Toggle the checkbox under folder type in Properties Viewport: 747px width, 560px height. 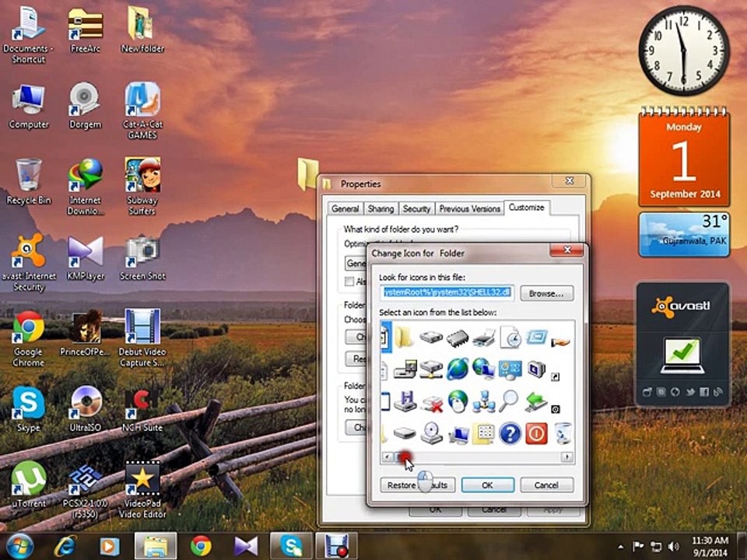tap(349, 281)
